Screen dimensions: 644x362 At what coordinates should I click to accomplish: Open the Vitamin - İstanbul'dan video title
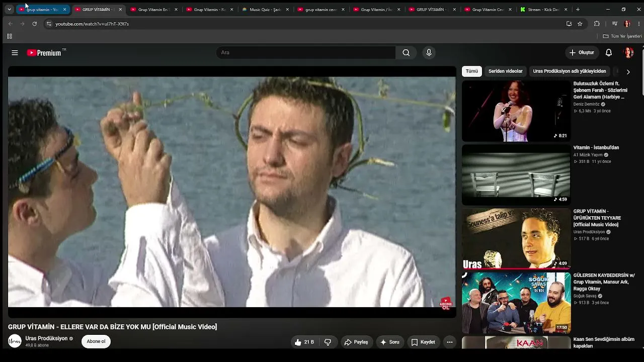pos(596,148)
